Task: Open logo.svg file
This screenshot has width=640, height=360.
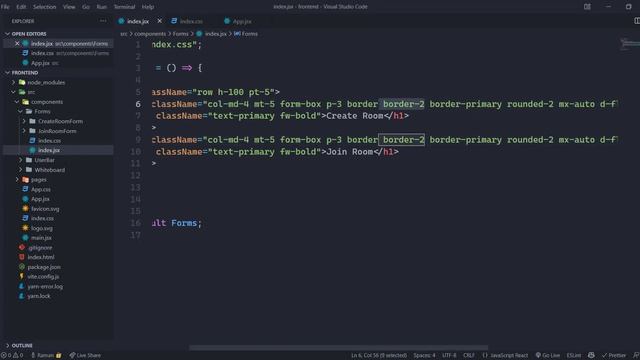Action: coord(42,228)
